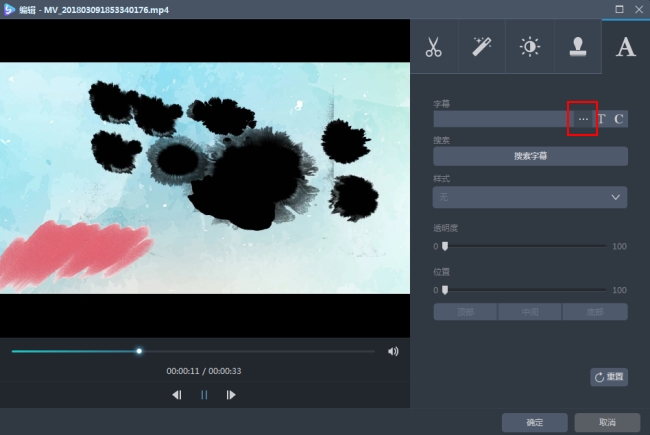Click the ellipsis browse subtitle button
The height and width of the screenshot is (435, 650).
tap(583, 119)
